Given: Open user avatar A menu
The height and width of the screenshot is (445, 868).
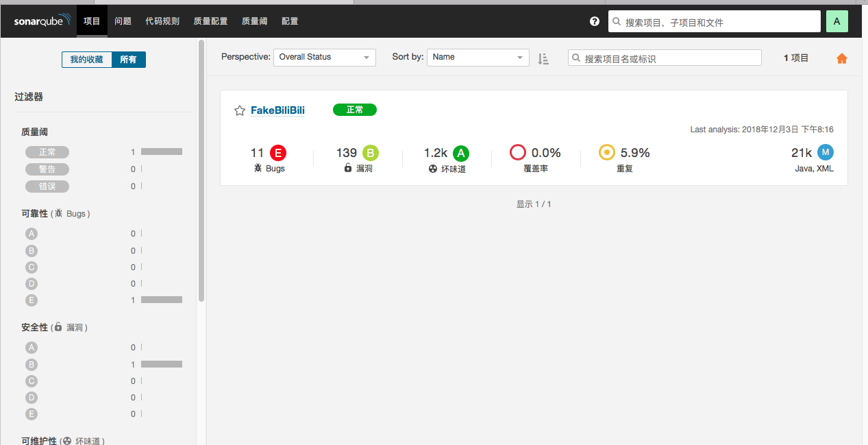Looking at the screenshot, I should pyautogui.click(x=837, y=21).
